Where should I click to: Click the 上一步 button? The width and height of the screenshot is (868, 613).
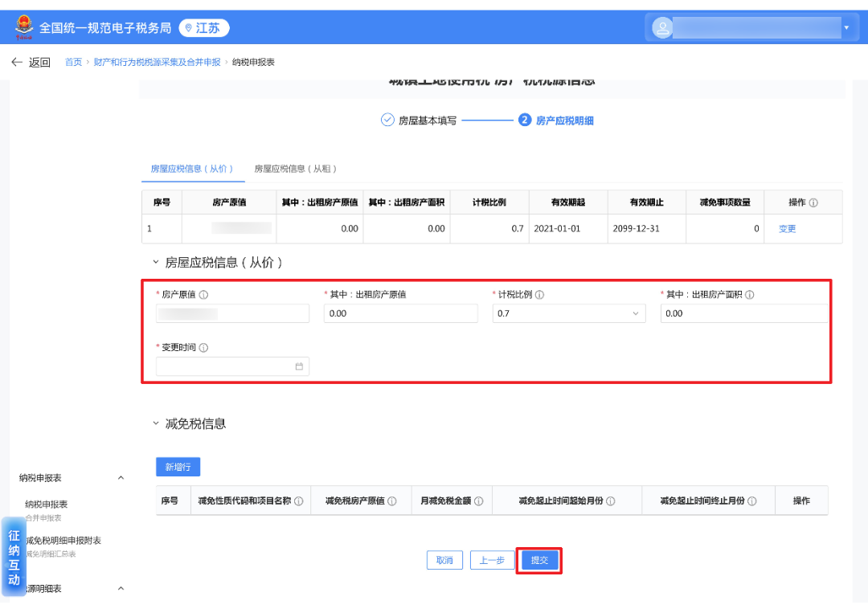[492, 560]
